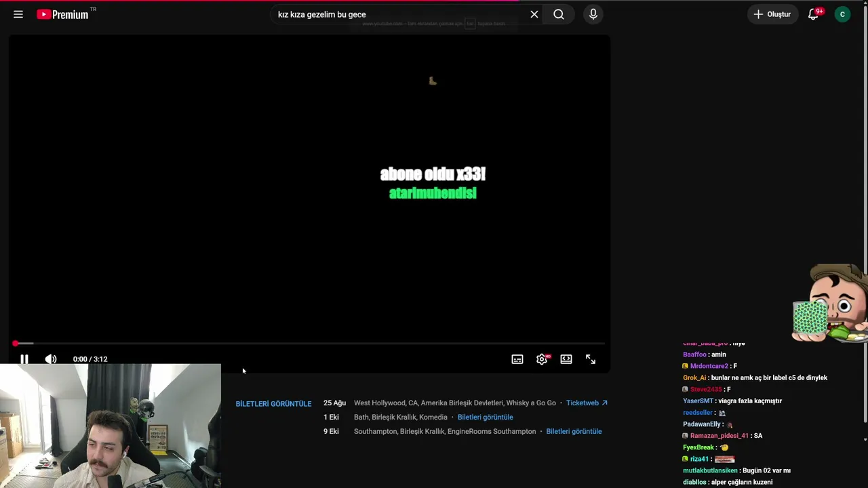This screenshot has height=488, width=868.
Task: Clear the search box with the X
Action: (x=534, y=14)
